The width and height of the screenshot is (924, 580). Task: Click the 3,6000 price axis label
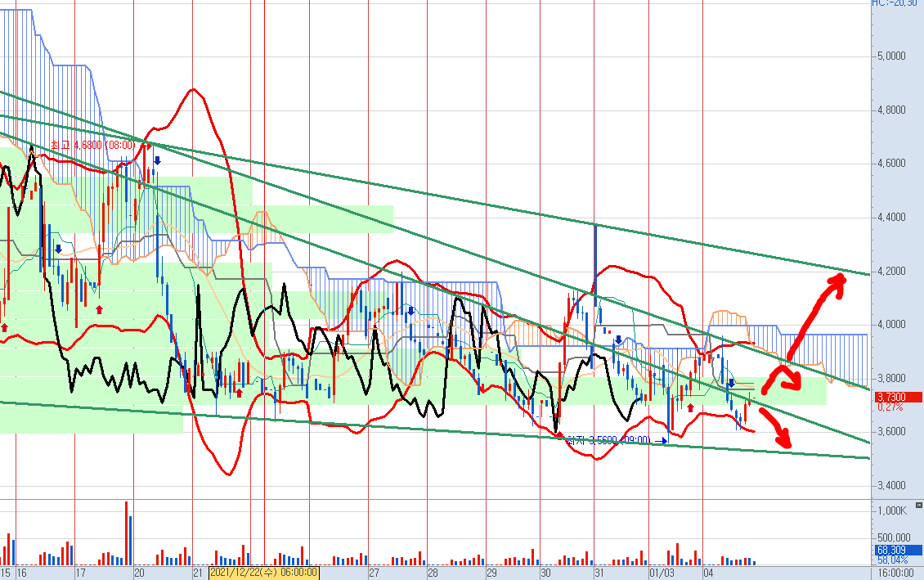(891, 432)
